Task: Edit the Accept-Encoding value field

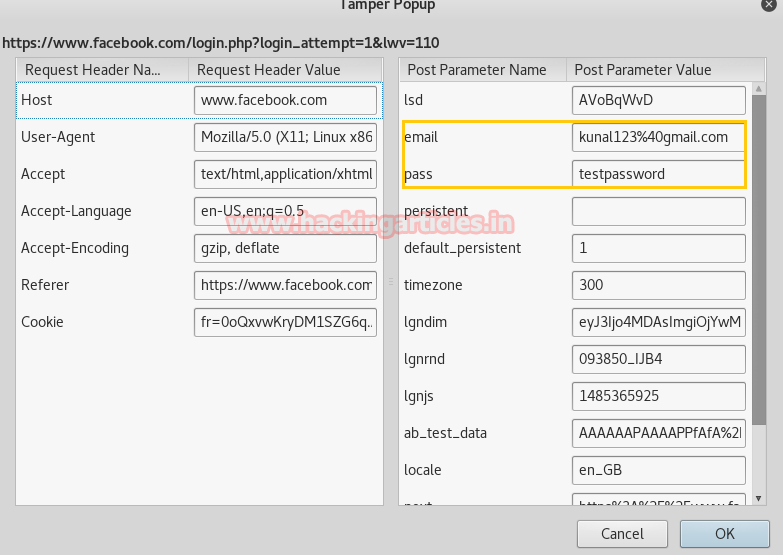Action: tap(285, 248)
